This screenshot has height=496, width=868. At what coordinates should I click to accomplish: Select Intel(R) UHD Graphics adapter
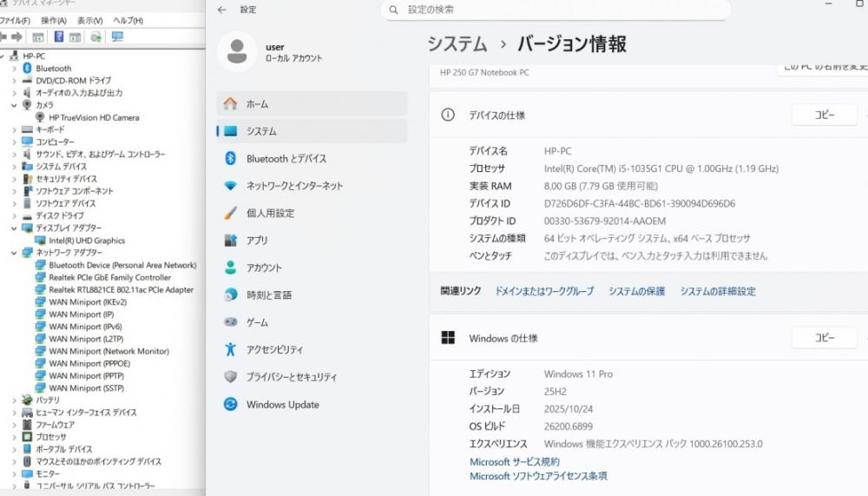click(x=87, y=241)
